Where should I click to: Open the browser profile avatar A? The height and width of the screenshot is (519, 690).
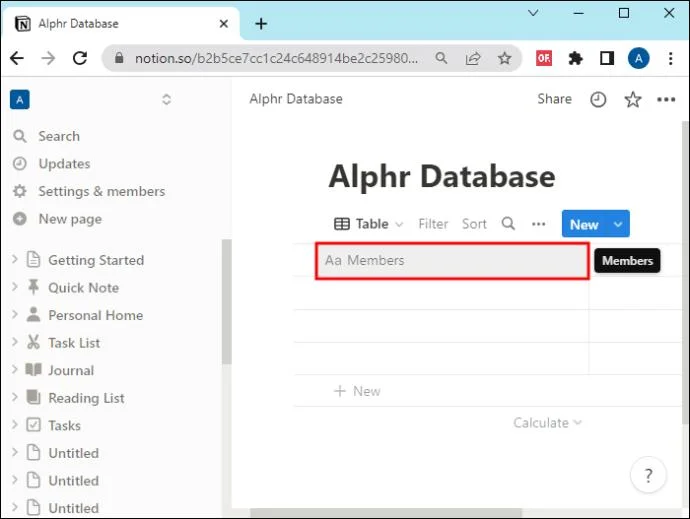639,58
